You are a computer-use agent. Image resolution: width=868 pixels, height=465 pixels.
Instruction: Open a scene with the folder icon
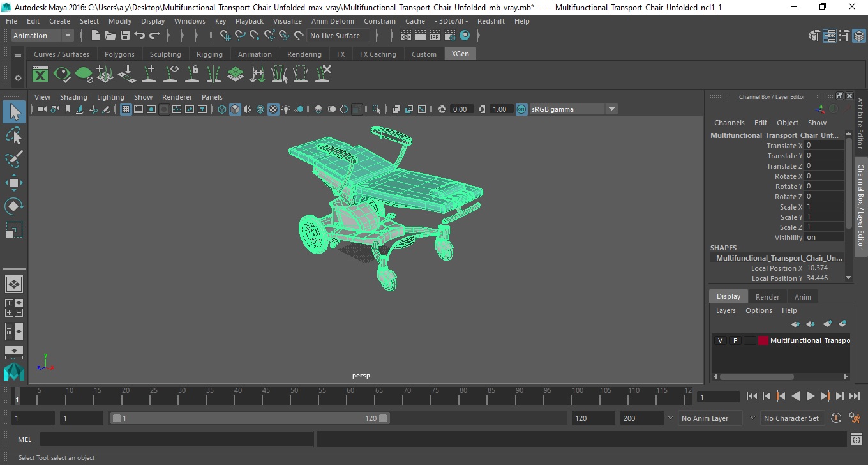(110, 36)
